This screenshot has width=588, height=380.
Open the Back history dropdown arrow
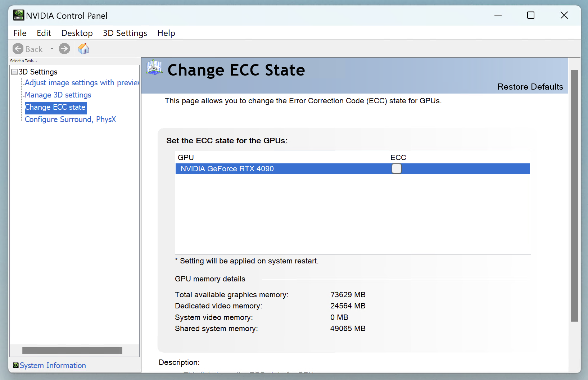click(x=52, y=49)
